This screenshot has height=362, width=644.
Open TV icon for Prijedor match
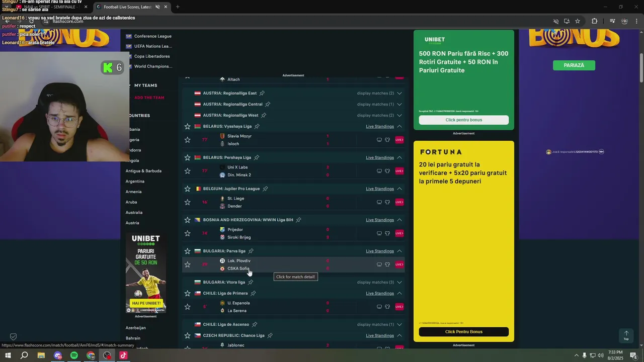coord(379,233)
